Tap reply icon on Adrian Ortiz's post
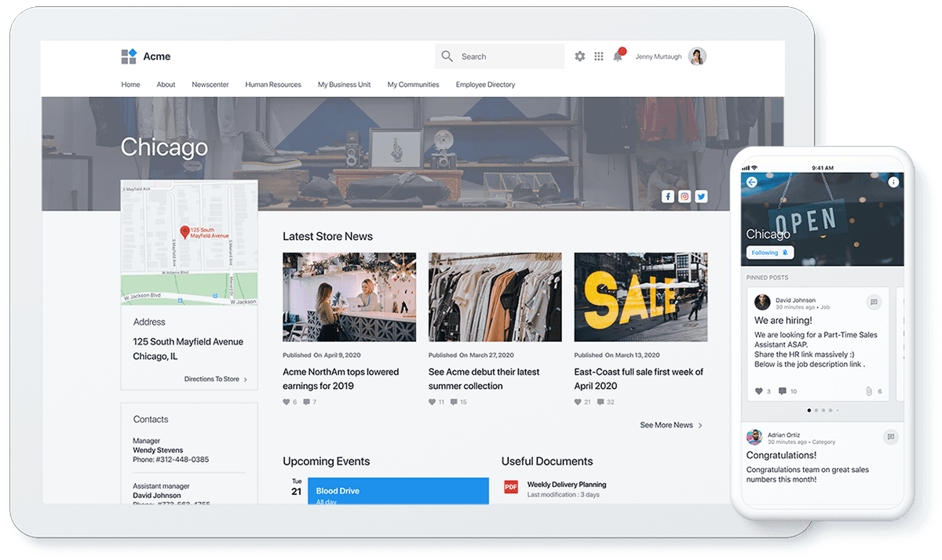This screenshot has height=560, width=942. click(x=890, y=437)
